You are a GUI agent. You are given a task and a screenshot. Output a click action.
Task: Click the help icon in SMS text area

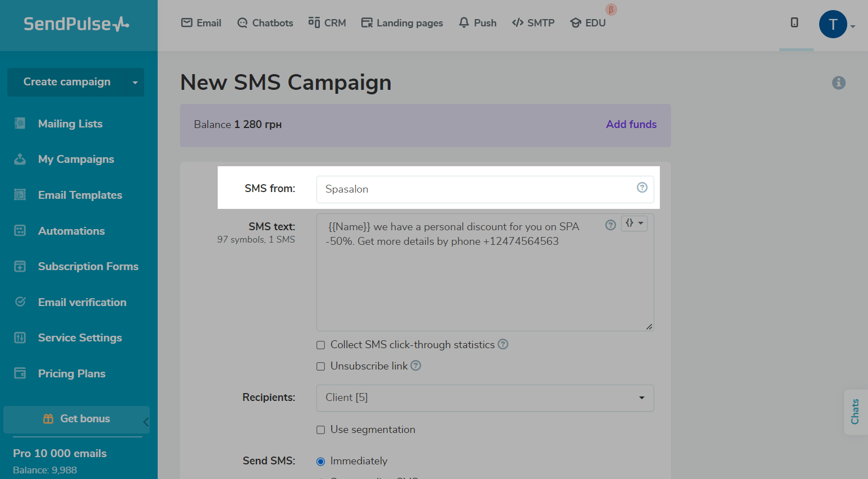click(x=610, y=225)
